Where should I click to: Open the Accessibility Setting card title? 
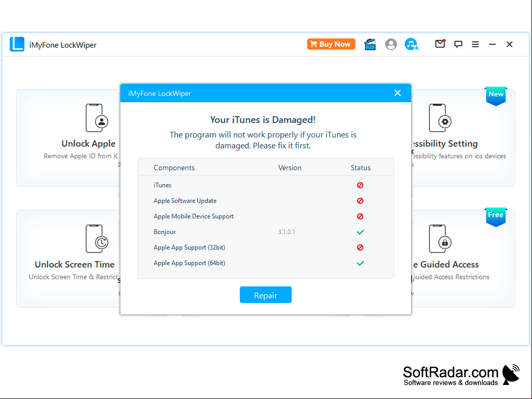[x=445, y=144]
